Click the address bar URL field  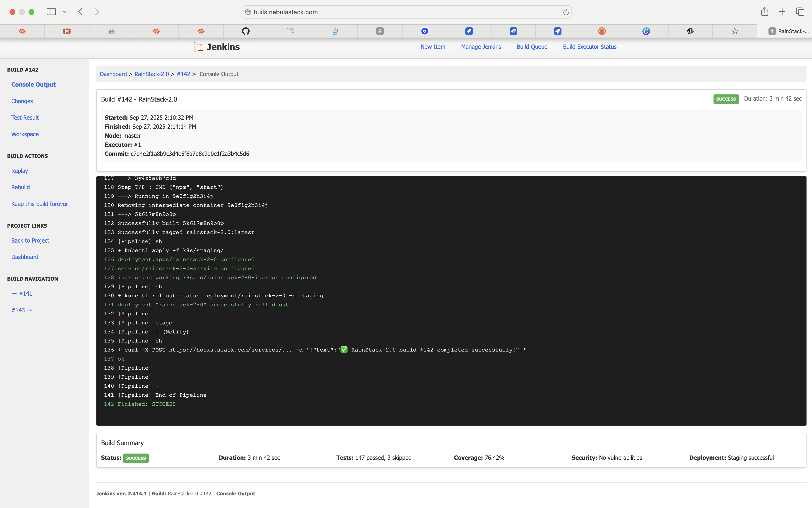(403, 12)
